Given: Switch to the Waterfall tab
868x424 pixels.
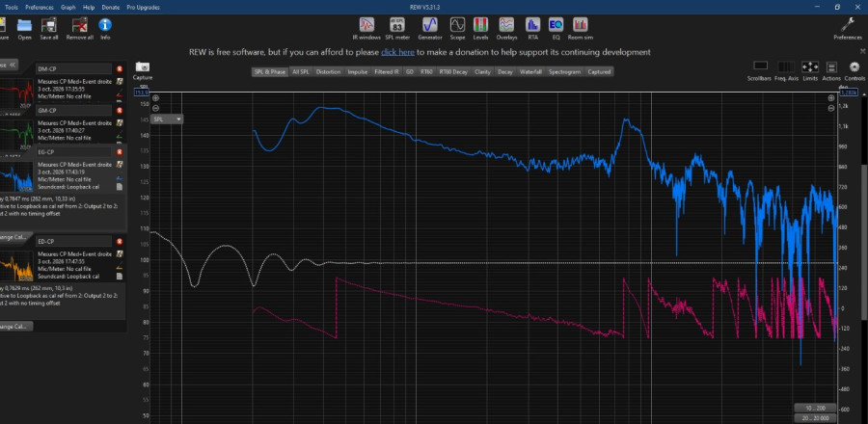Looking at the screenshot, I should (529, 72).
